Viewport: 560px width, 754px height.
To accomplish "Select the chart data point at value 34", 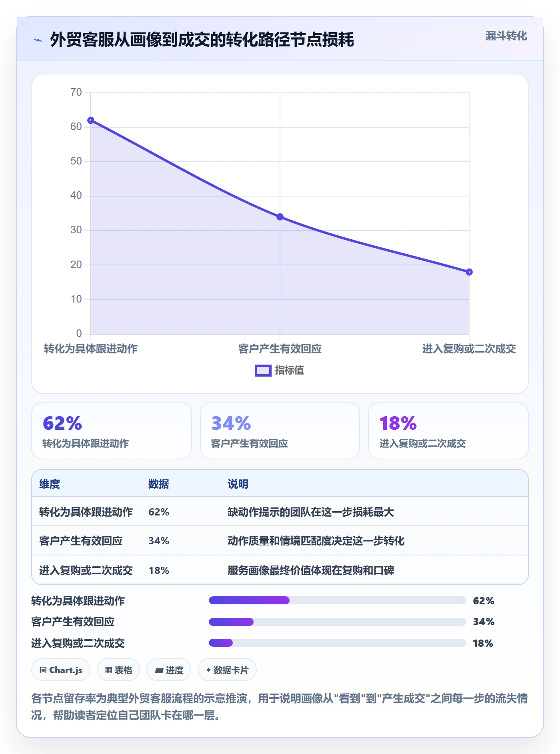I will point(280,217).
